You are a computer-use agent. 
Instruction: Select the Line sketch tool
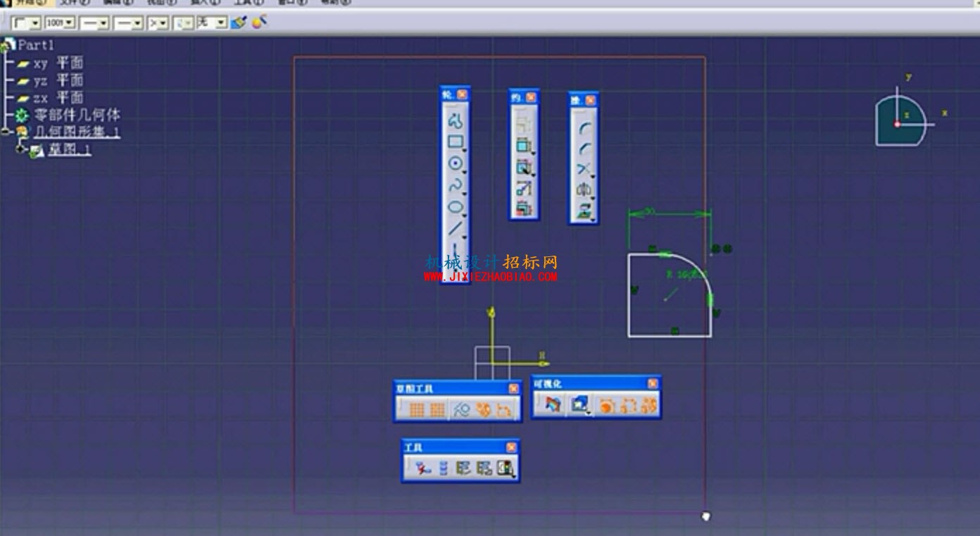click(x=456, y=228)
